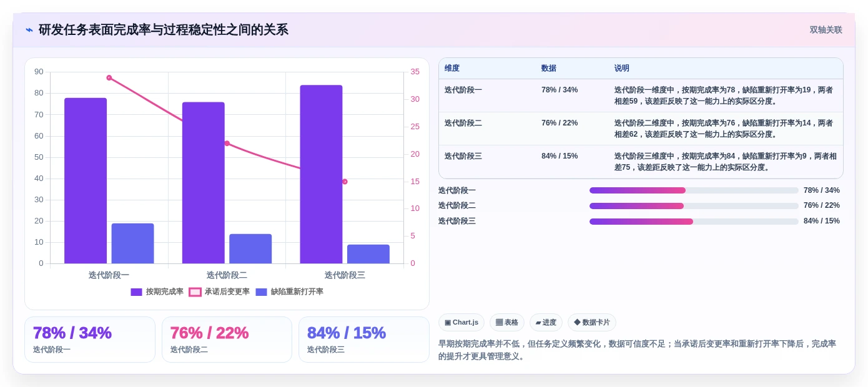Select the 表格 tag
The height and width of the screenshot is (387, 868).
tap(507, 322)
